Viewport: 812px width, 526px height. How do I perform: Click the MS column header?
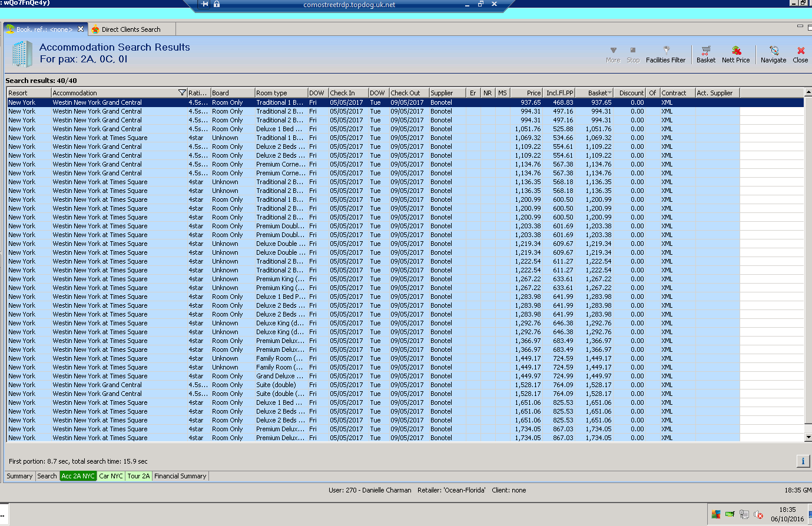click(502, 93)
